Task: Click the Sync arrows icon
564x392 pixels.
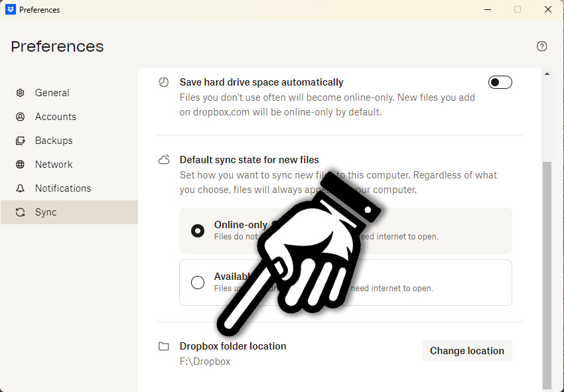Action: tap(21, 212)
